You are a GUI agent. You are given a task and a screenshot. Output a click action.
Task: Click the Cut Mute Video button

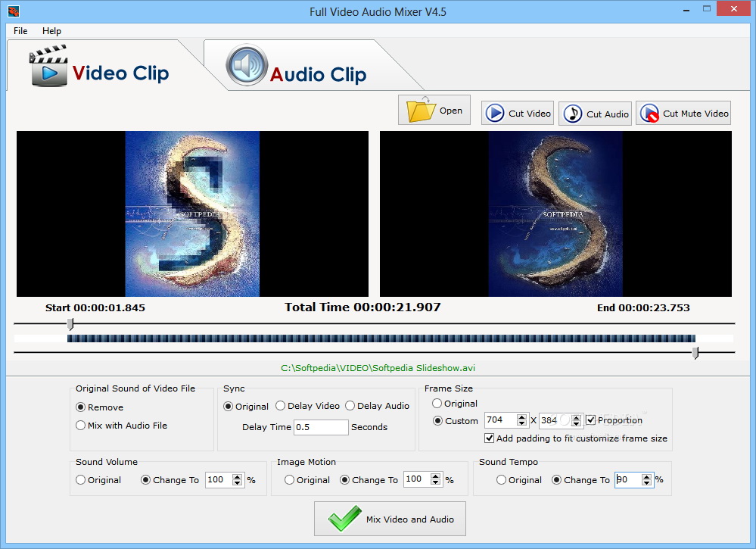[x=683, y=114]
